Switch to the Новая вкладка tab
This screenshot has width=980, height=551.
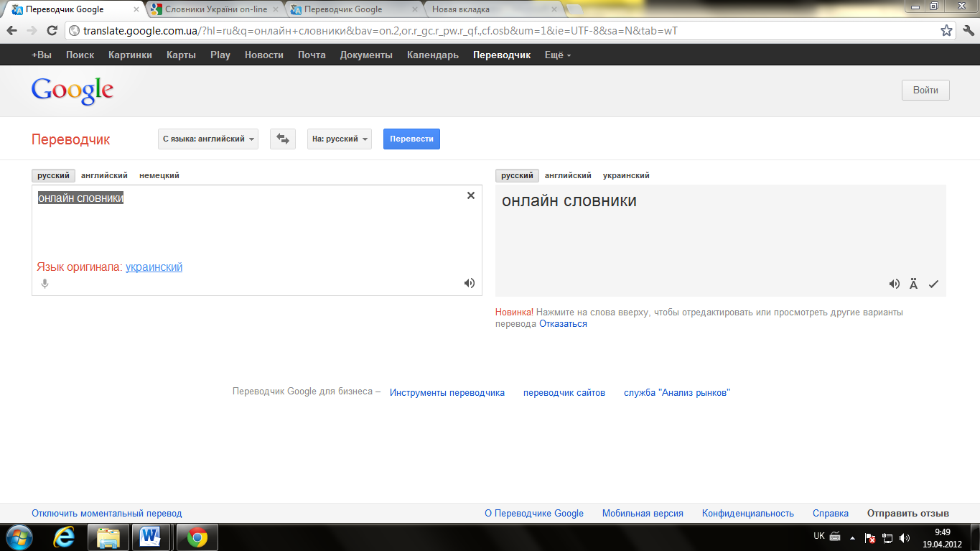[x=491, y=10]
